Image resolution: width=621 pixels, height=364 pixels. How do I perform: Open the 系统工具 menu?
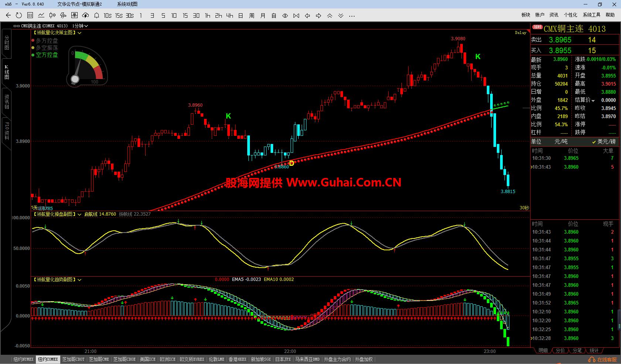591,15
